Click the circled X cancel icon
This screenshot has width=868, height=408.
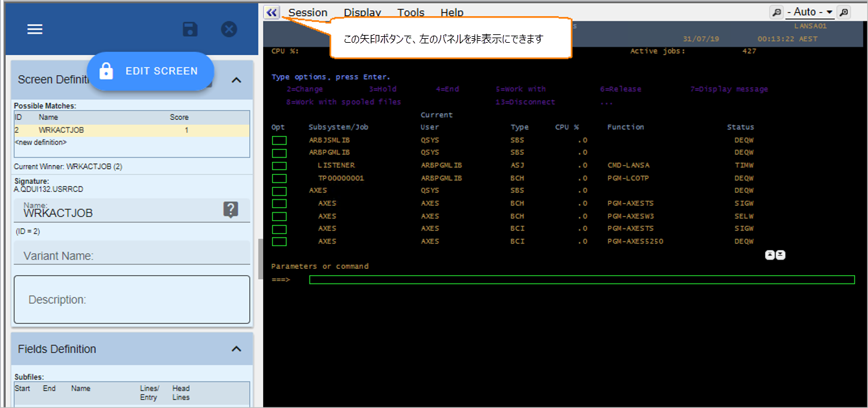pyautogui.click(x=229, y=29)
